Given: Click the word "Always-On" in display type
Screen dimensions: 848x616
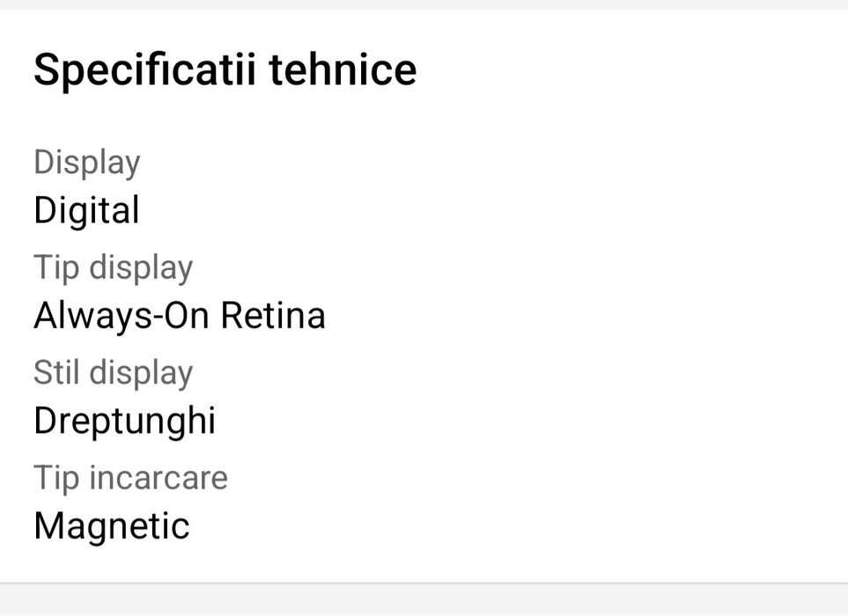Looking at the screenshot, I should tap(122, 316).
